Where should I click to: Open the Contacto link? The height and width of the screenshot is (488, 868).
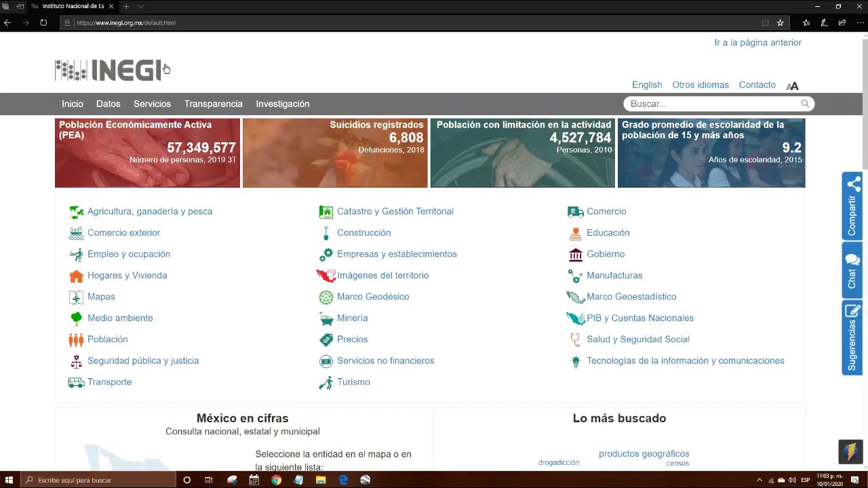[x=757, y=85]
